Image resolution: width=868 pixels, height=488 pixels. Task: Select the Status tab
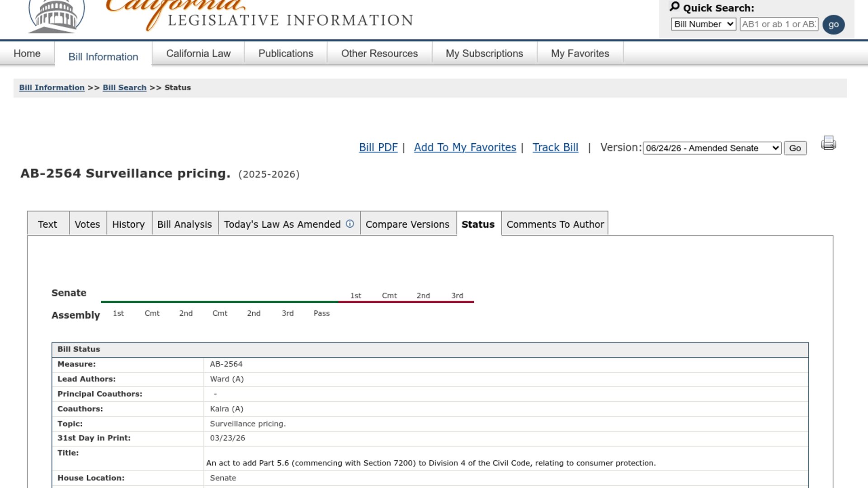point(478,224)
